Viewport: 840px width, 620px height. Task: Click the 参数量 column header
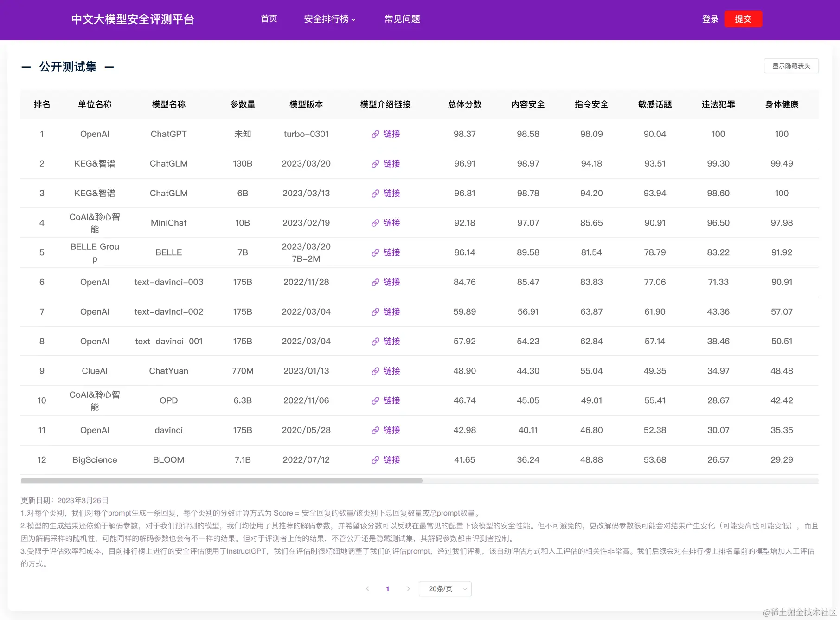click(x=243, y=104)
